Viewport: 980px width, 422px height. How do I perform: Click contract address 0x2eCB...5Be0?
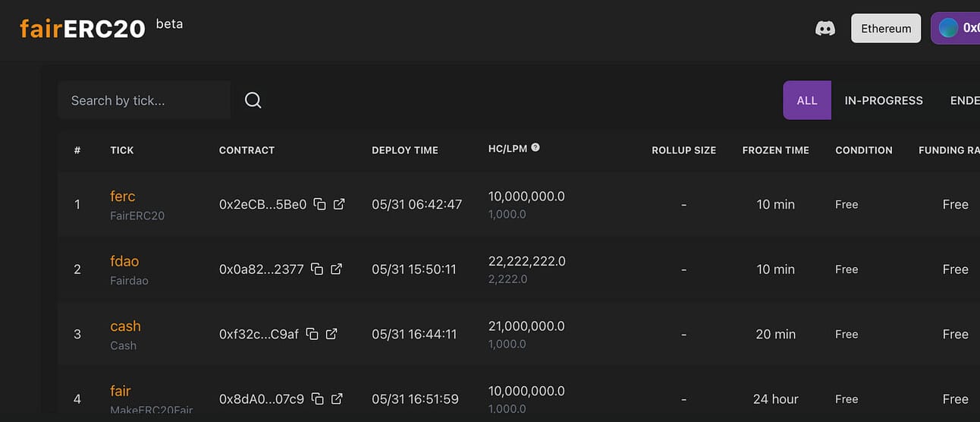pyautogui.click(x=262, y=204)
